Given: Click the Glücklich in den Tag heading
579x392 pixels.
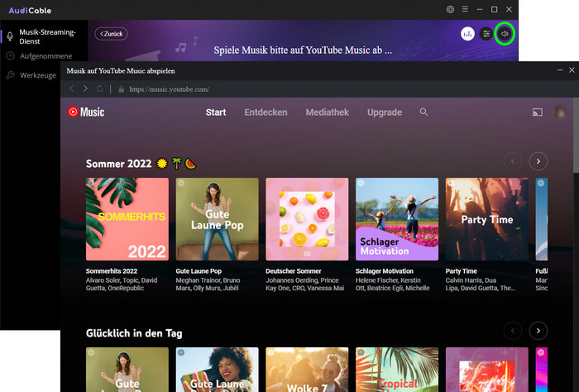Looking at the screenshot, I should (134, 333).
